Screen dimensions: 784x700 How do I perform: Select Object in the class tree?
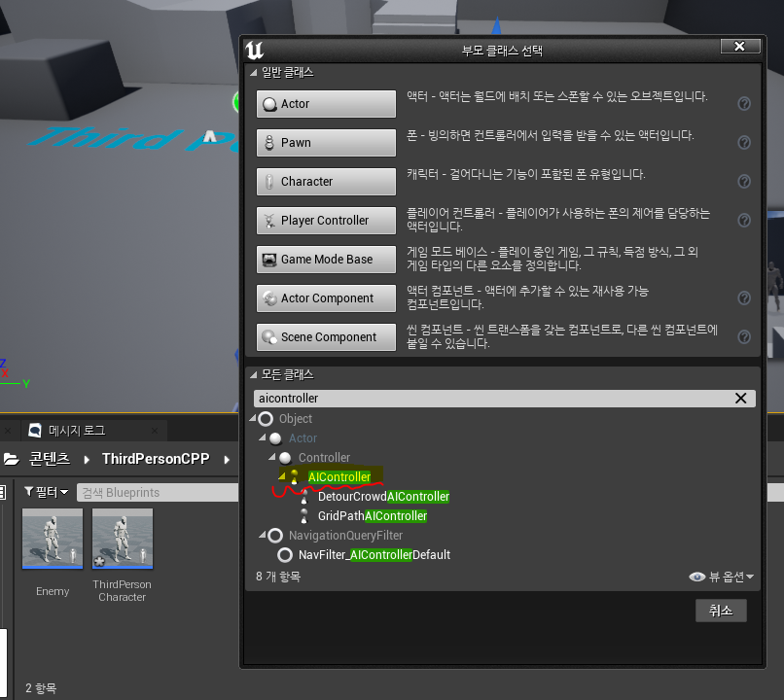pos(296,419)
